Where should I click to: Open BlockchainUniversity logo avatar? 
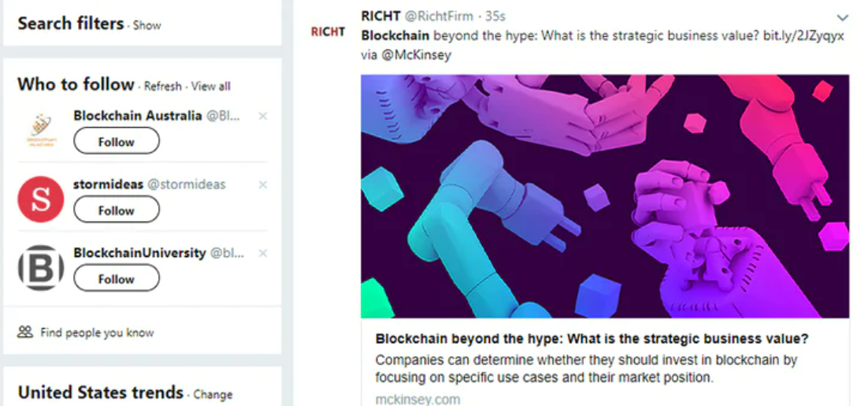pyautogui.click(x=40, y=268)
